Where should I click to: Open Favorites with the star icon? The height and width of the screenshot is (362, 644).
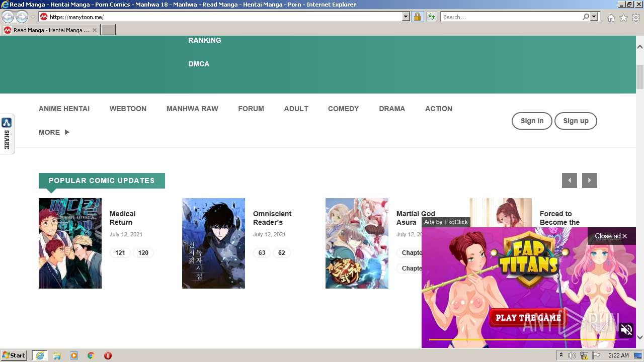pyautogui.click(x=623, y=18)
